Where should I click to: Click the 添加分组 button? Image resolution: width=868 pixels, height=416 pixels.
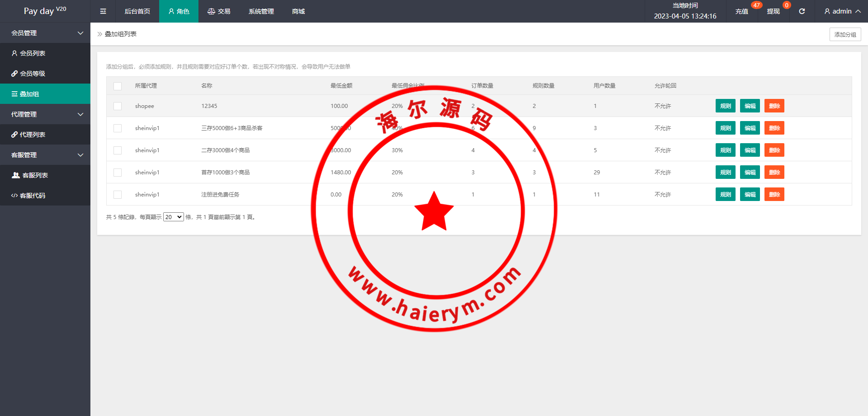(845, 34)
